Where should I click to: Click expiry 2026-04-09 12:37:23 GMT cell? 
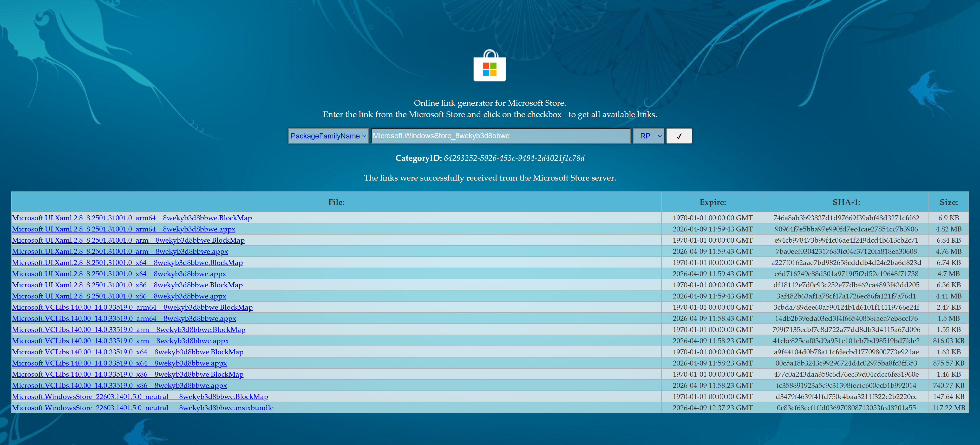click(713, 408)
